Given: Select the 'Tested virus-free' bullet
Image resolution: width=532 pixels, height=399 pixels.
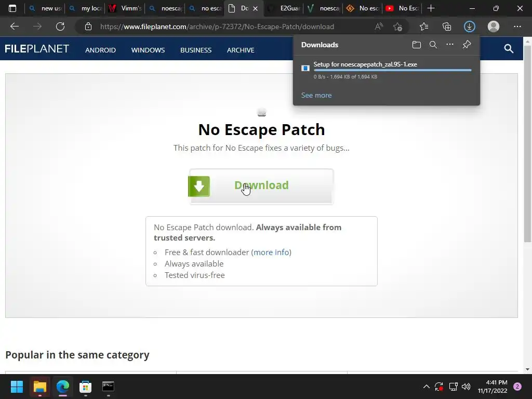Looking at the screenshot, I should [x=195, y=275].
